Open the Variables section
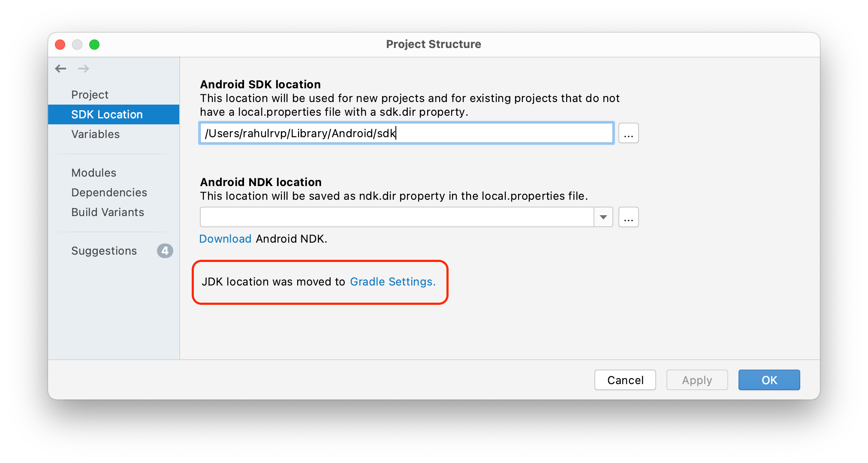The height and width of the screenshot is (463, 868). point(95,134)
